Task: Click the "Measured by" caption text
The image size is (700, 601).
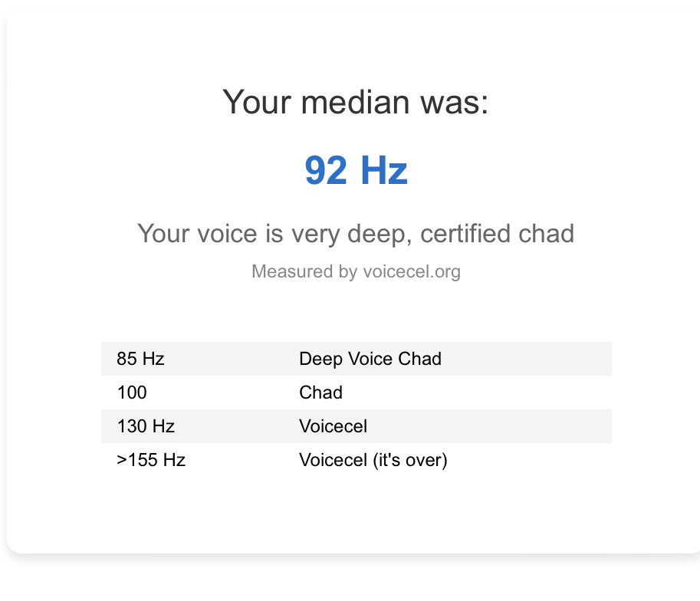Action: 292,271
